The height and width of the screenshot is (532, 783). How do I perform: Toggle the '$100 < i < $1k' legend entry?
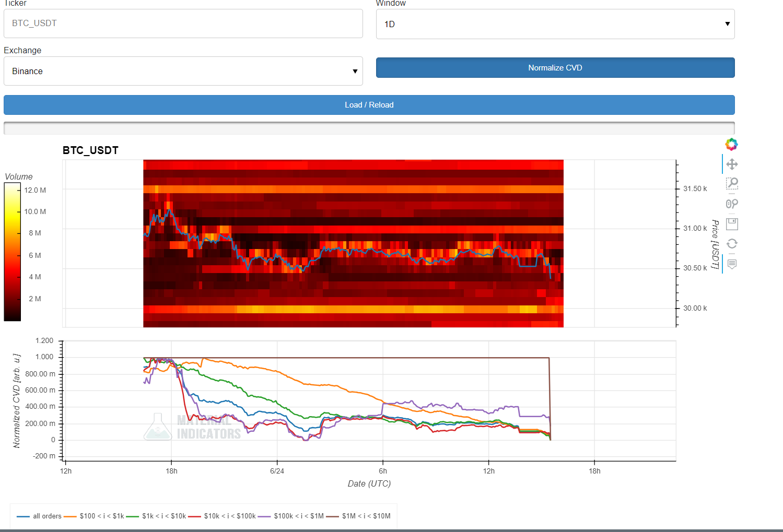(94, 516)
